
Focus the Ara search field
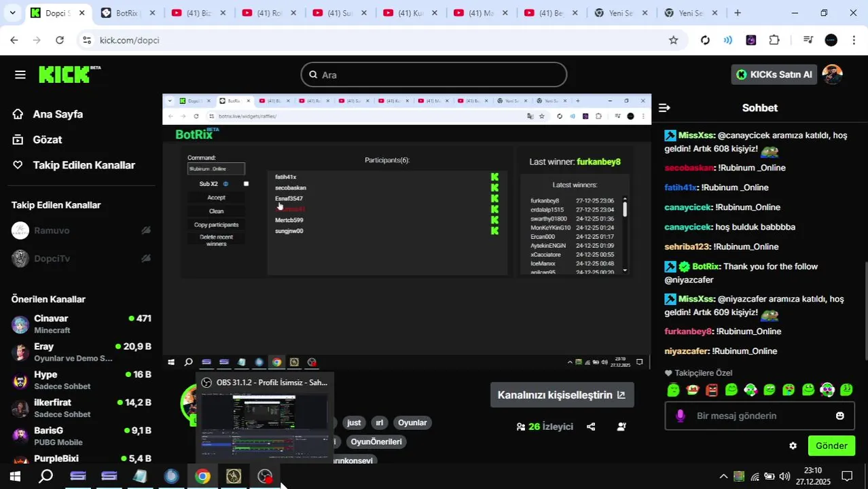click(x=433, y=75)
